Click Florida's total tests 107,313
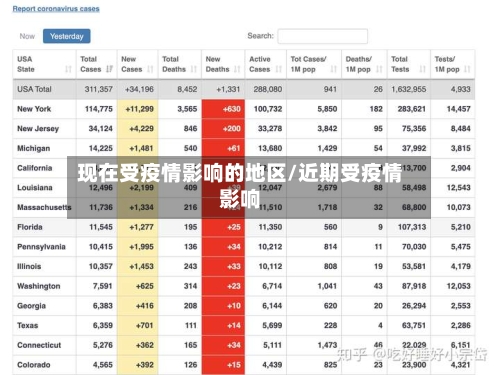 pyautogui.click(x=412, y=227)
